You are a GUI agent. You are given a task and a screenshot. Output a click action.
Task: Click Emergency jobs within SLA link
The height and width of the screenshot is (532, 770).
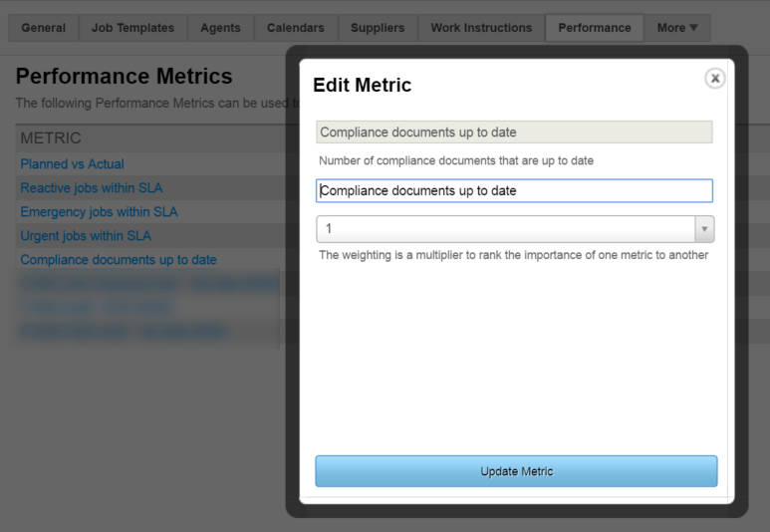[x=99, y=212]
